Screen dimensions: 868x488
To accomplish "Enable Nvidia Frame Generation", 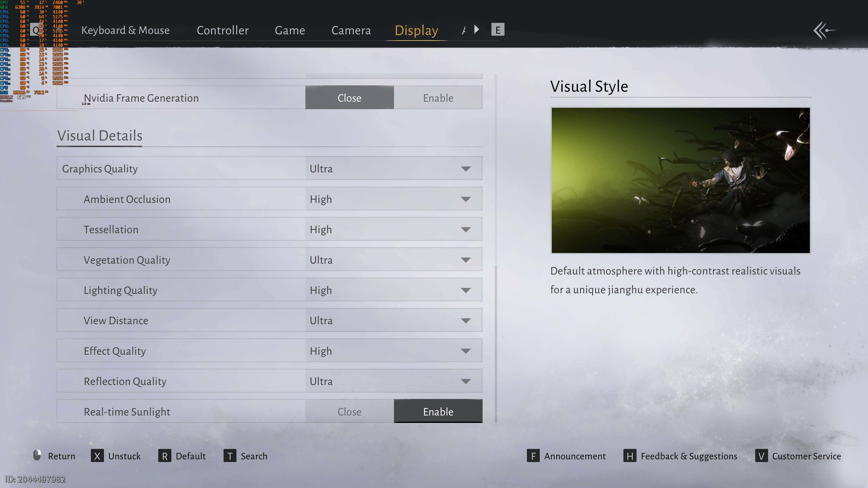I will coord(438,98).
